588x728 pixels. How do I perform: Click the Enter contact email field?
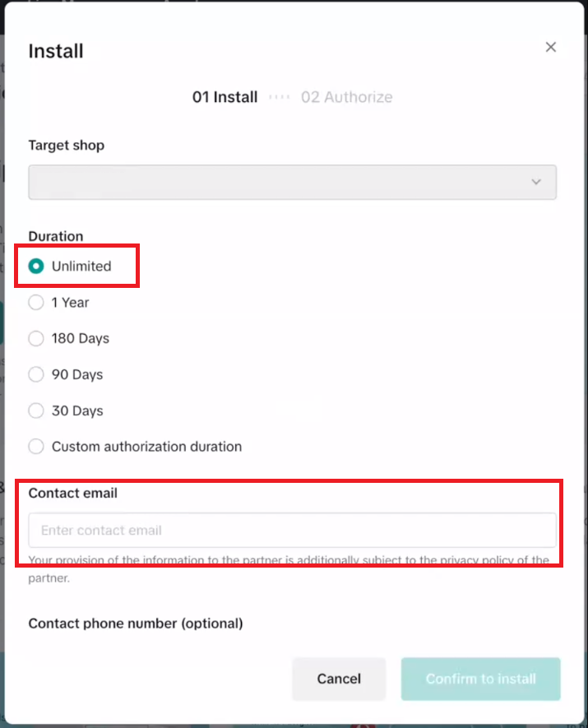pos(293,531)
